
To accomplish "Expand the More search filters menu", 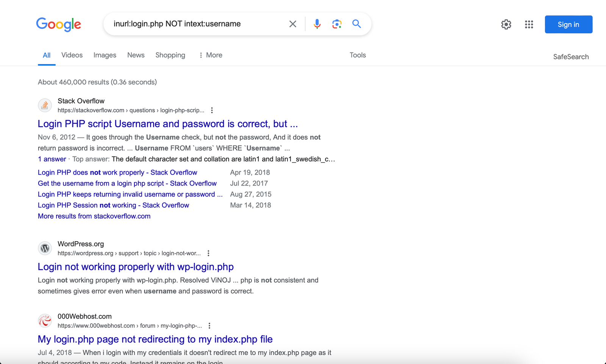I will tap(211, 55).
